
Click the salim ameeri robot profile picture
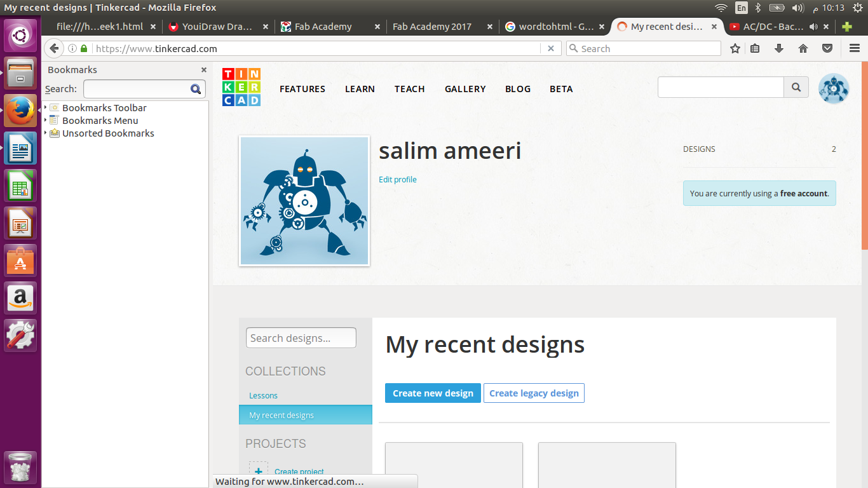pos(304,201)
